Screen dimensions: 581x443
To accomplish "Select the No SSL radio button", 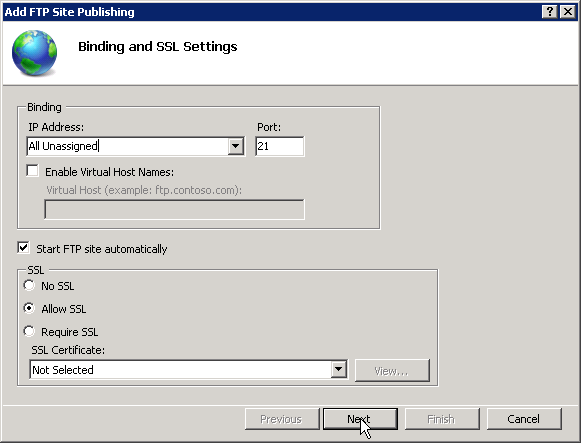I will [29, 286].
